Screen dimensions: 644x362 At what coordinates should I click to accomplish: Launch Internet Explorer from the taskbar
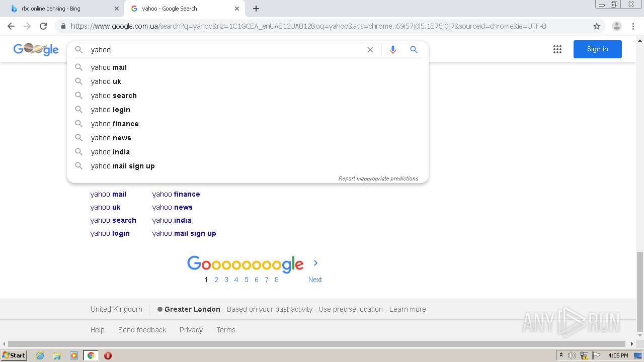[40, 355]
